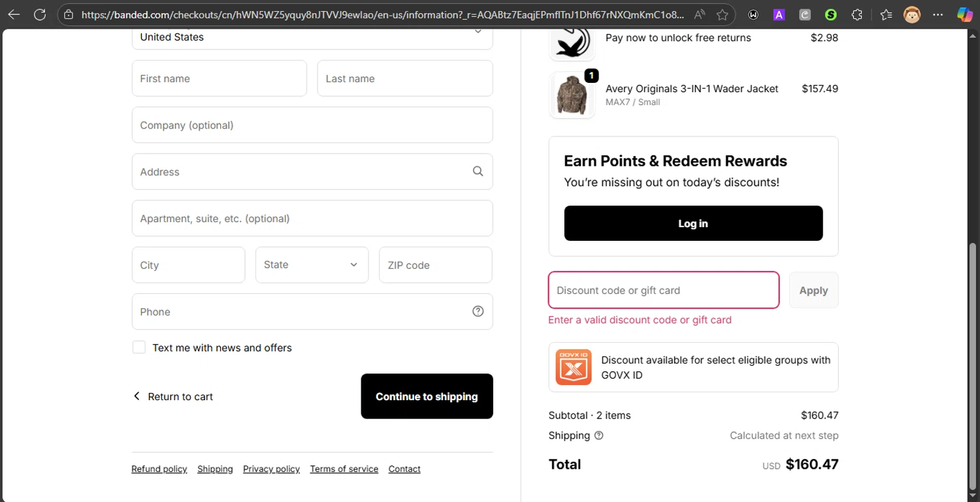Click the Subtotal · 2 items label
Viewport: 980px width, 502px height.
point(590,415)
